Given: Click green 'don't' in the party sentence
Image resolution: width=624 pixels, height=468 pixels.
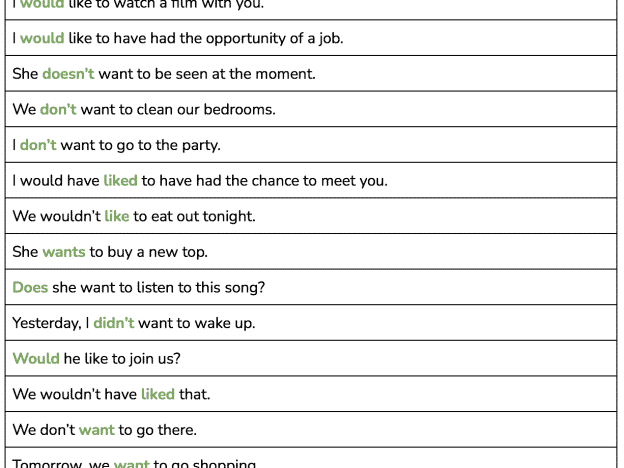Looking at the screenshot, I should [x=38, y=145].
